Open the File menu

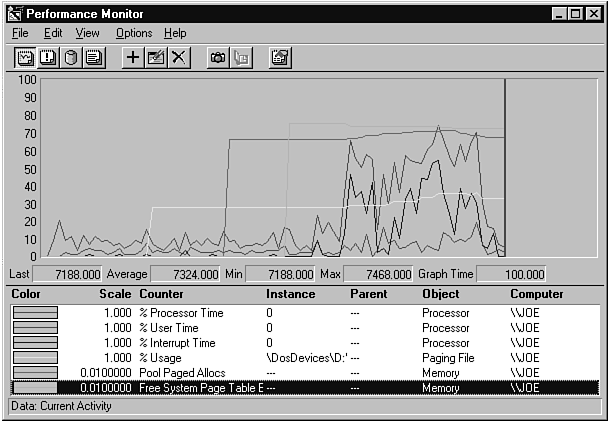coord(20,33)
